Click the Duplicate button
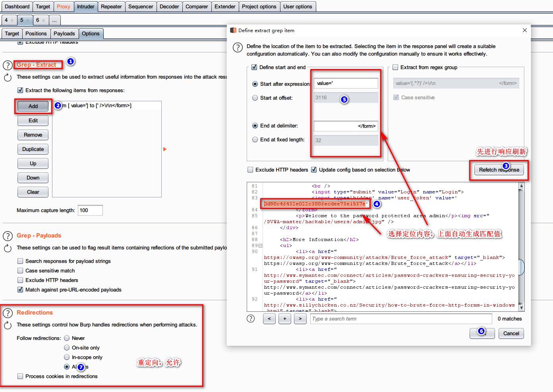Viewport: 553px width, 392px height. click(x=33, y=149)
